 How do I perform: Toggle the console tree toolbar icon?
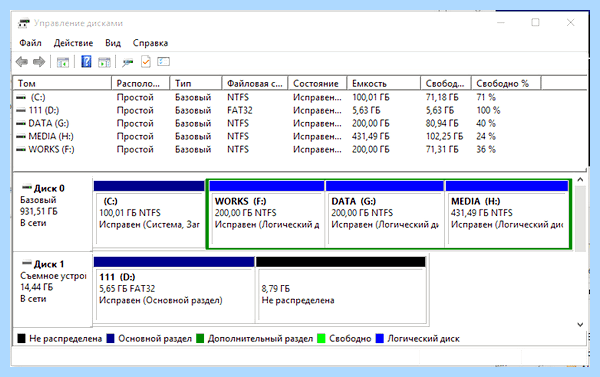63,62
